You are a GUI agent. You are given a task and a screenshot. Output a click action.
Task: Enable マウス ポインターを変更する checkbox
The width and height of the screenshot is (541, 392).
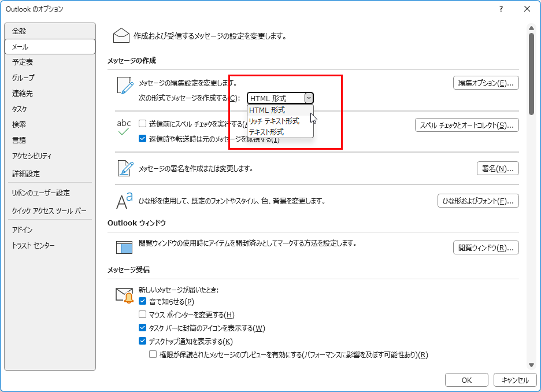142,315
